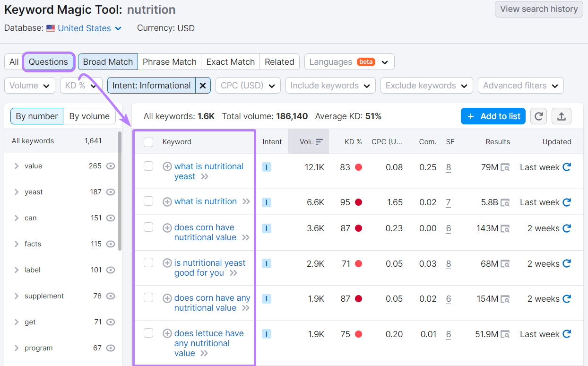
Task: Open the Languages dropdown
Action: [349, 61]
